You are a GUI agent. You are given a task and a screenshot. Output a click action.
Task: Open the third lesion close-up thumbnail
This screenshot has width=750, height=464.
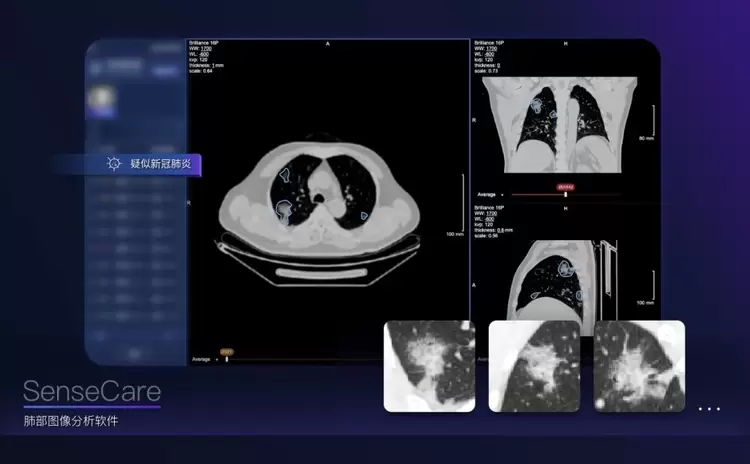click(x=639, y=366)
